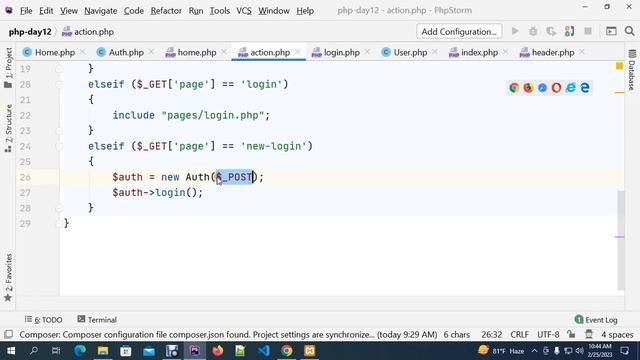Click fold end marker on line 28
This screenshot has width=640, height=360.
click(x=59, y=208)
